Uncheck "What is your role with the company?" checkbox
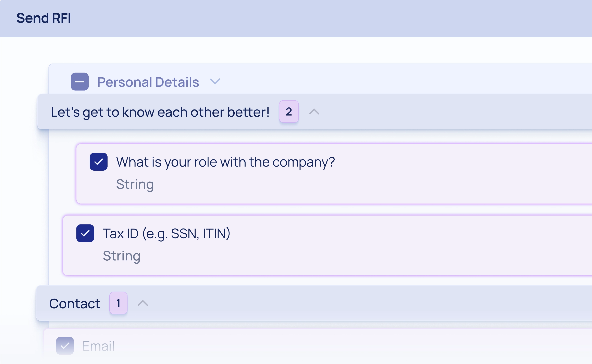 click(x=99, y=162)
